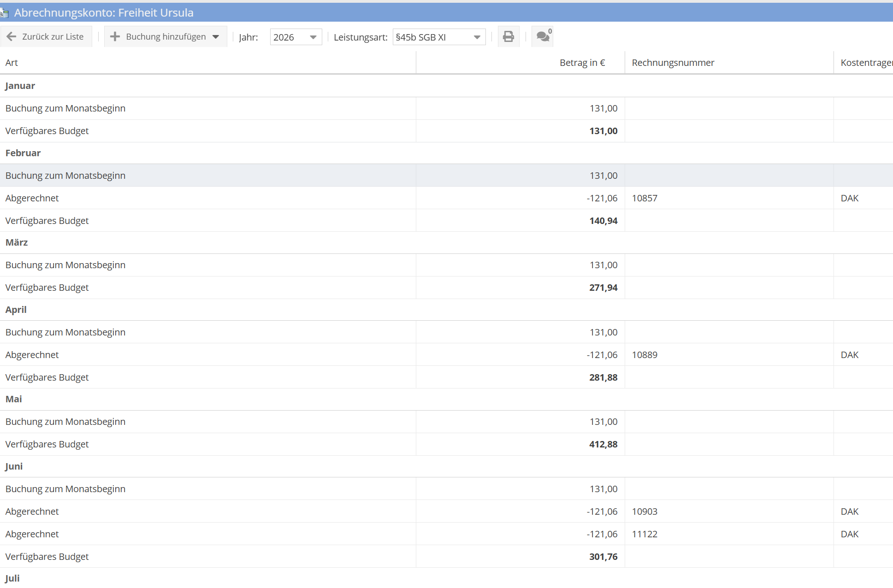Image resolution: width=893 pixels, height=588 pixels.
Task: Select März Buchung zum Monatsbeginn row
Action: pos(446,265)
